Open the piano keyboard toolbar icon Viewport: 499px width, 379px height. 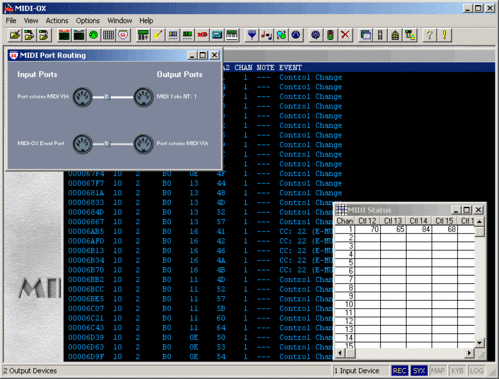232,35
